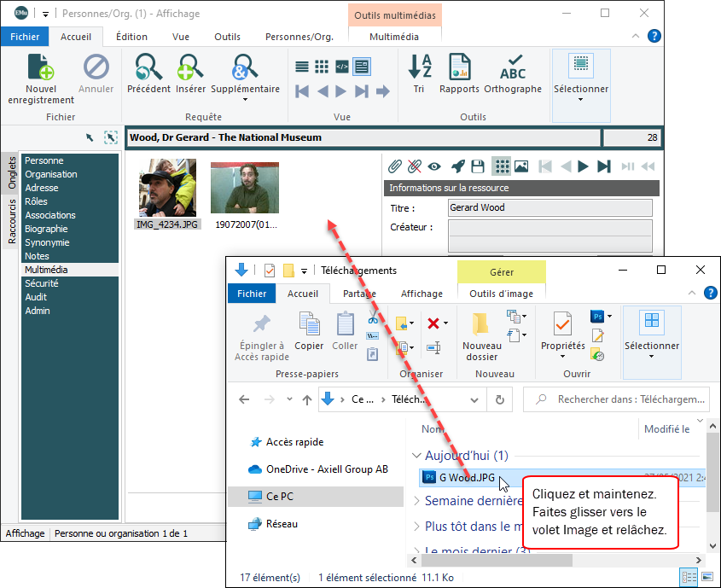The image size is (721, 588).
Task: Switch to single image view mode
Action: point(520,166)
